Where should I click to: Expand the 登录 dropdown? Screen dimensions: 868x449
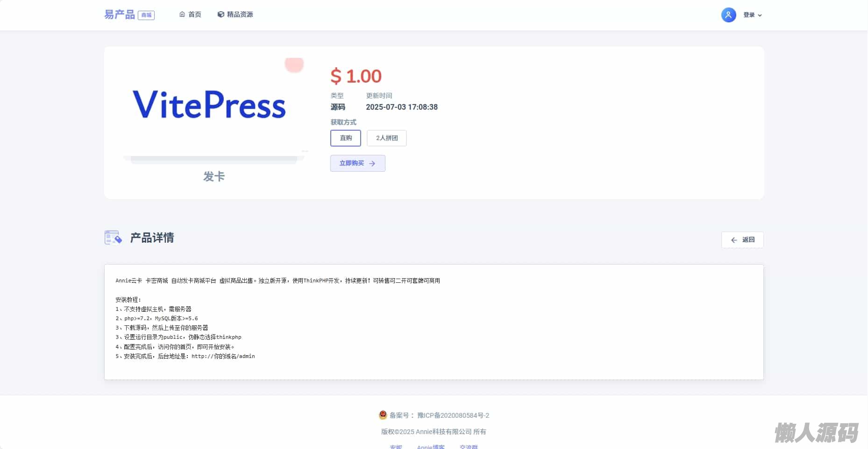(753, 15)
